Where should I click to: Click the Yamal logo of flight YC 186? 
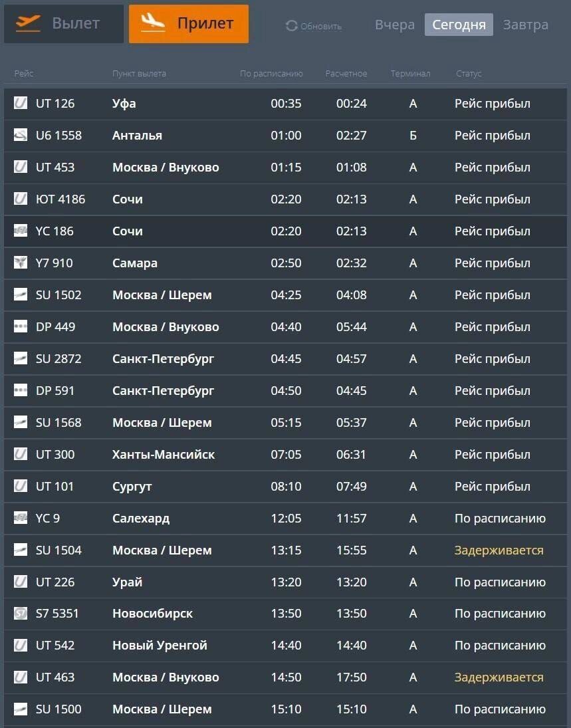[21, 230]
